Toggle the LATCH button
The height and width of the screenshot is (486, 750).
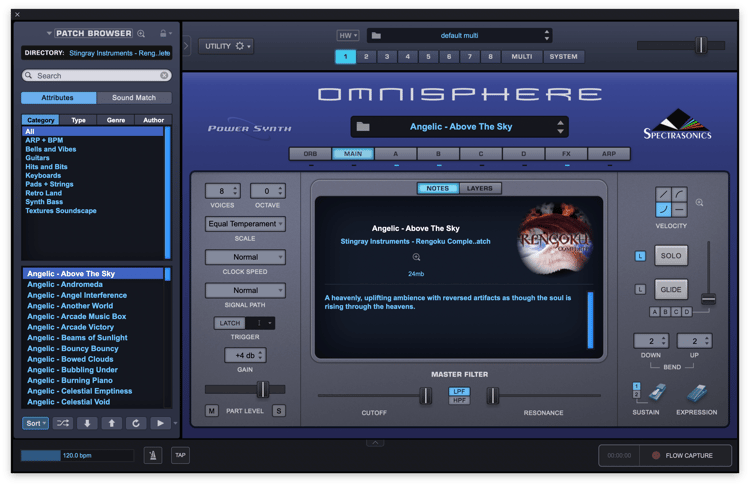coord(230,323)
